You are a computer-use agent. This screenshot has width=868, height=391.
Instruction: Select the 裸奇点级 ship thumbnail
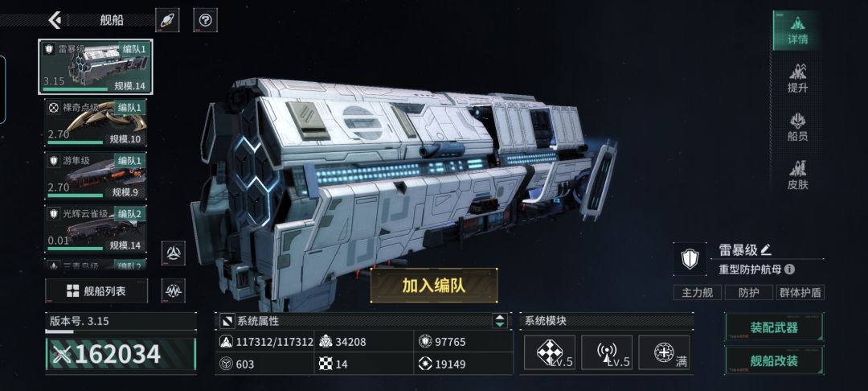point(95,122)
